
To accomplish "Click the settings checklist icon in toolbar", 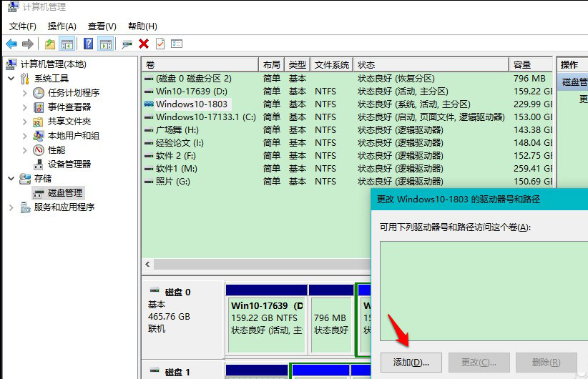I will (x=177, y=44).
